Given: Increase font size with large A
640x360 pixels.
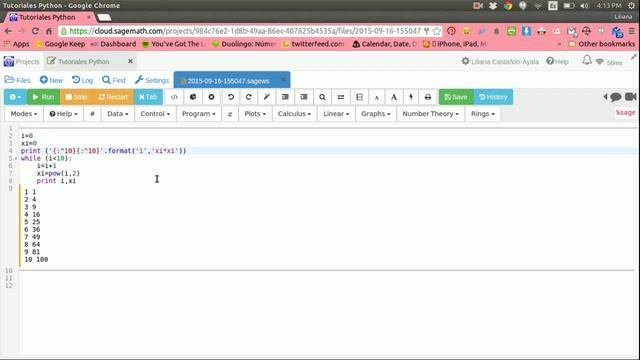Looking at the screenshot, I should (393, 97).
